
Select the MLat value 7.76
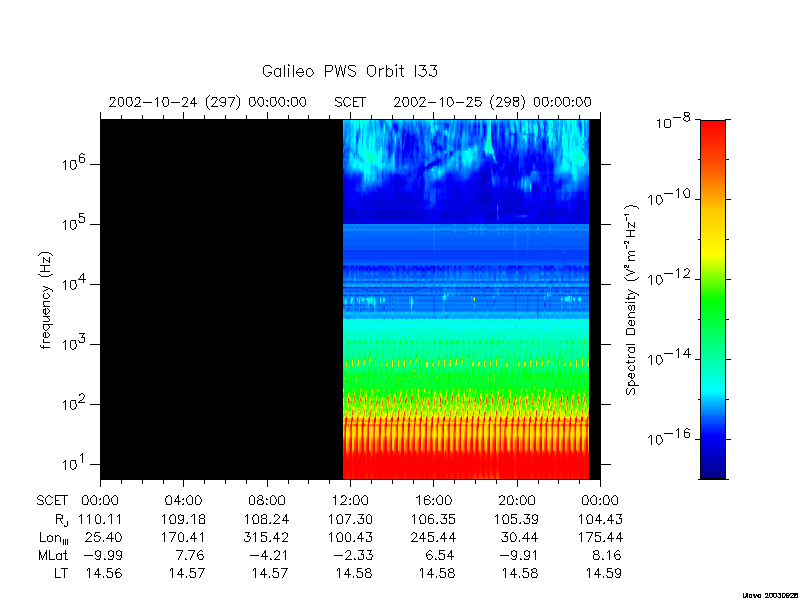(x=189, y=555)
